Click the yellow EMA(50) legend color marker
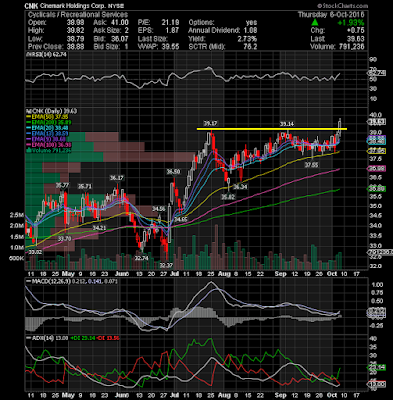Viewport: 393px width, 400px height. [29, 117]
